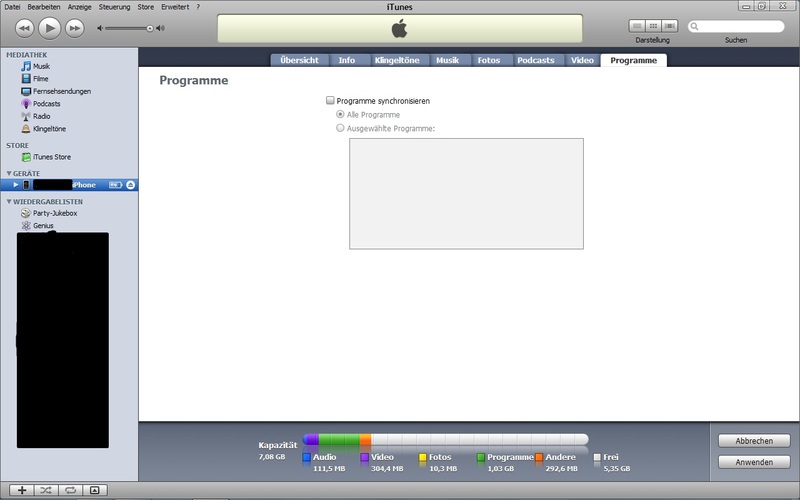Switch to the Fotos tab
The width and height of the screenshot is (800, 500).
(489, 60)
